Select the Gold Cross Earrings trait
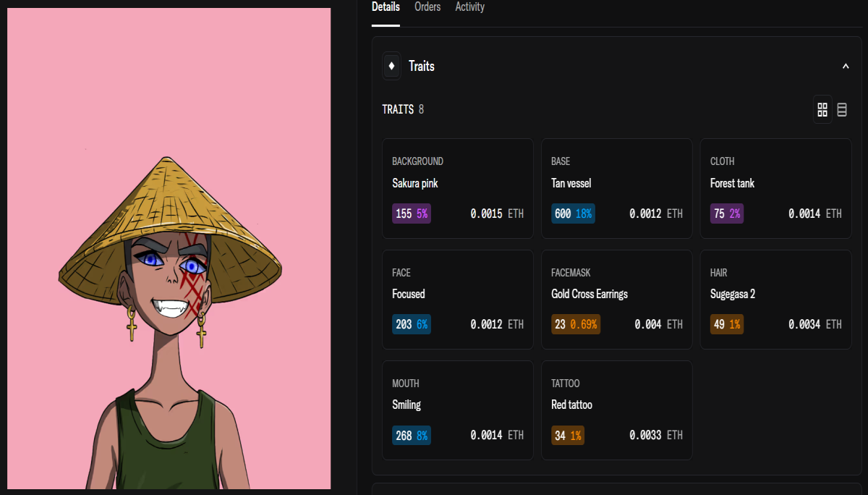 tap(617, 300)
